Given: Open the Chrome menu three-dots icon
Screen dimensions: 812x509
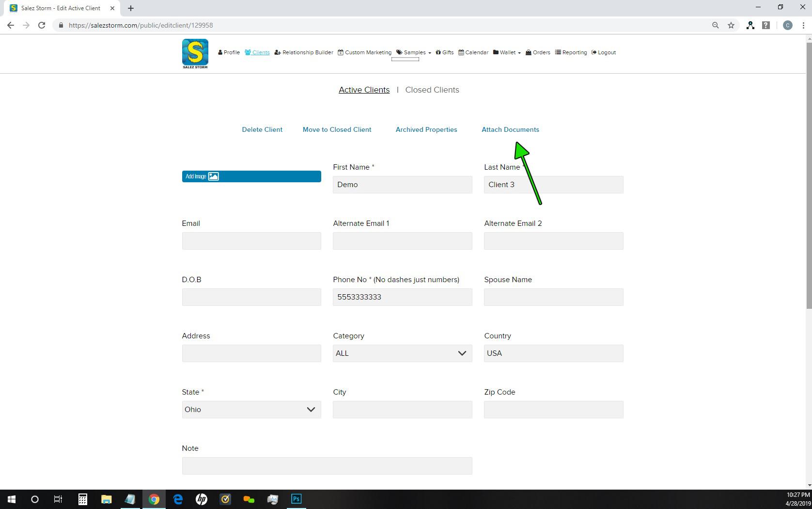Looking at the screenshot, I should coord(803,25).
